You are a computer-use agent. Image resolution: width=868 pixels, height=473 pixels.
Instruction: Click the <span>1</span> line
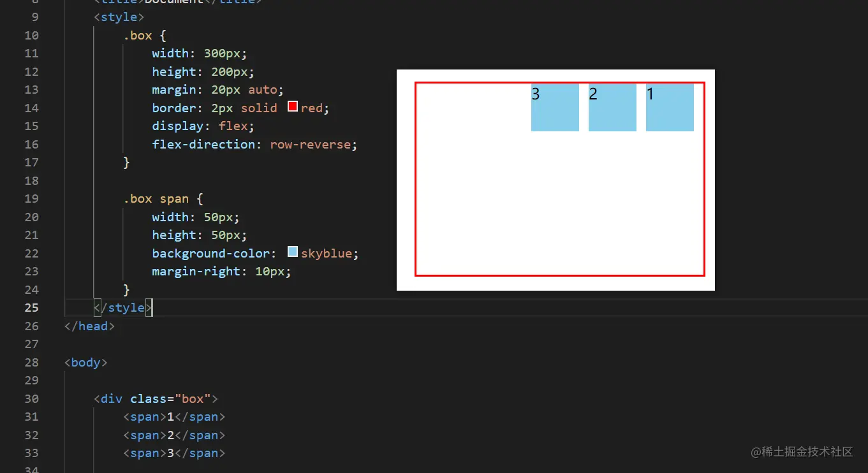(174, 417)
